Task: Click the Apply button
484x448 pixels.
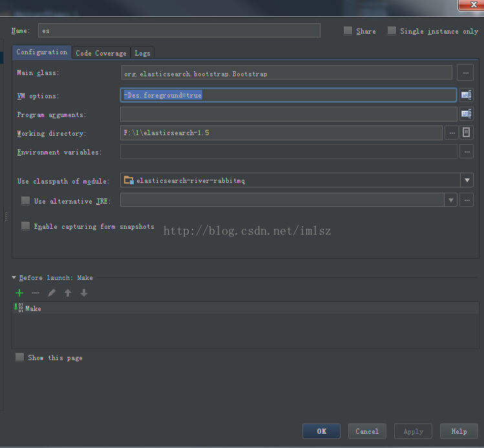Action: 413,431
